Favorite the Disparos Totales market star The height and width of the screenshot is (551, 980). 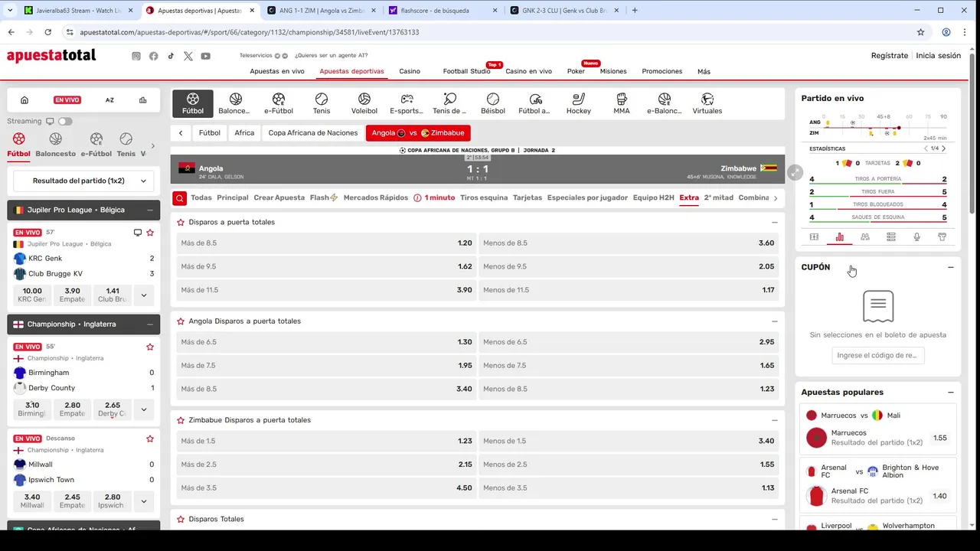(x=181, y=519)
